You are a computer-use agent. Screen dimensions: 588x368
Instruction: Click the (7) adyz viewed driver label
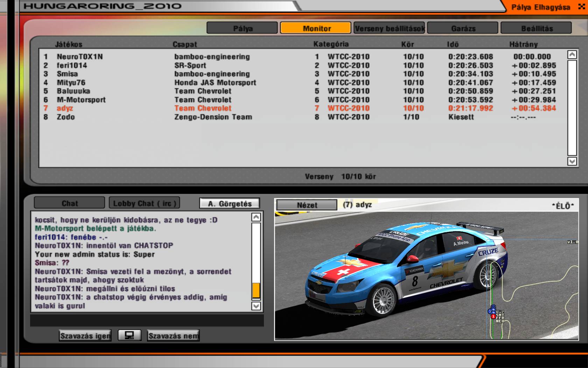[x=357, y=204]
